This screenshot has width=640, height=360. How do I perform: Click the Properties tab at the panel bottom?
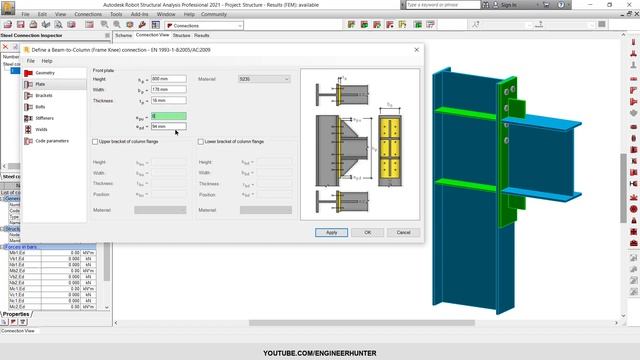(16, 314)
